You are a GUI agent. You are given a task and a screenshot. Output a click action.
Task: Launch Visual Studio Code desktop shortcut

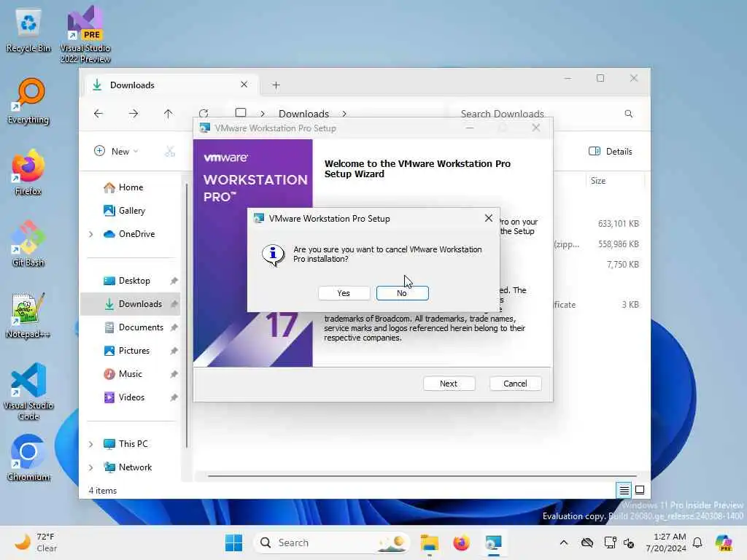point(28,392)
